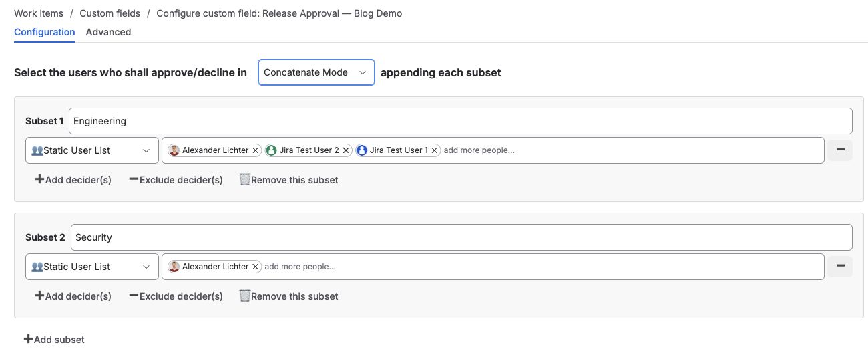Click minus button on Subset 2 decider row

pyautogui.click(x=840, y=267)
